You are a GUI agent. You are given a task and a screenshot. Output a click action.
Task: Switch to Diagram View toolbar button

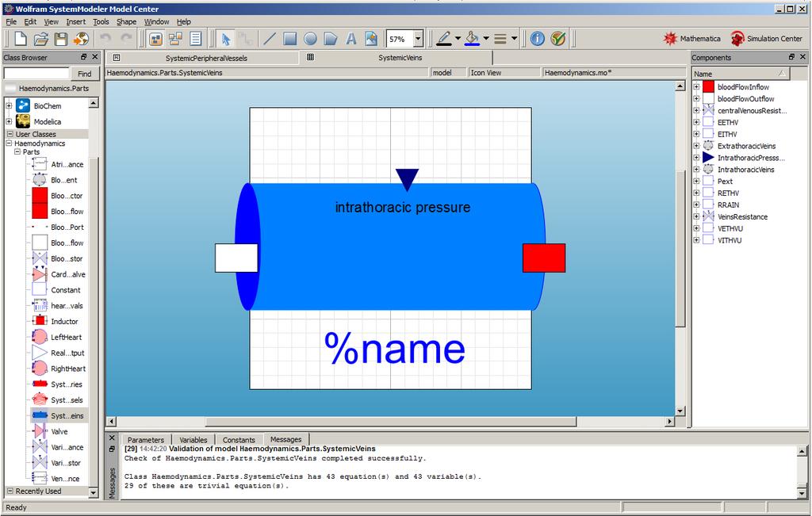point(175,39)
